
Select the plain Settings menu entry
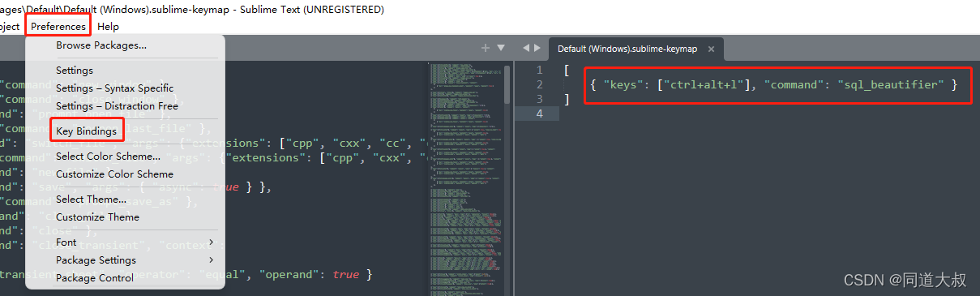point(75,71)
